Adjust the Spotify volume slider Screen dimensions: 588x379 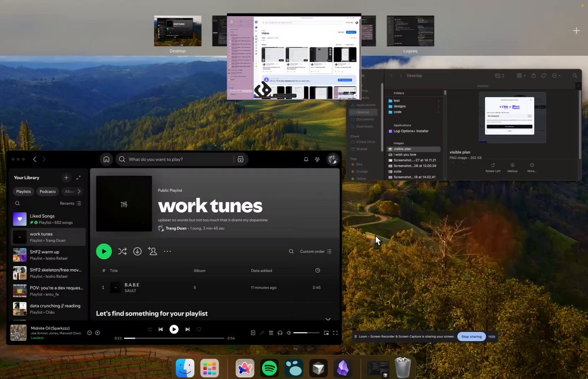coord(306,333)
